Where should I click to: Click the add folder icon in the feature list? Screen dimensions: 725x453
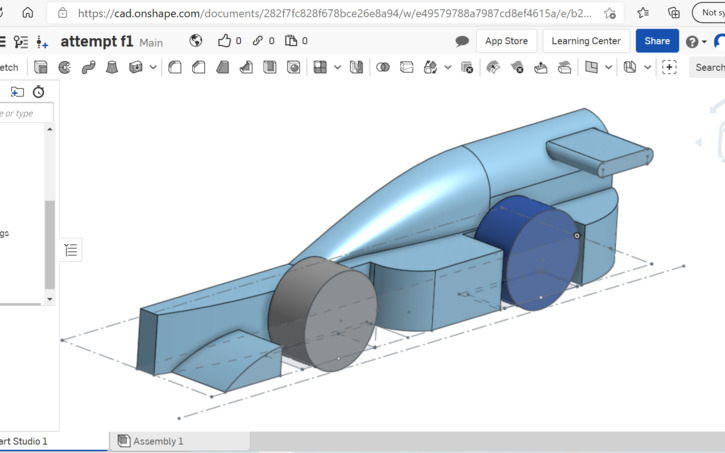click(x=17, y=92)
